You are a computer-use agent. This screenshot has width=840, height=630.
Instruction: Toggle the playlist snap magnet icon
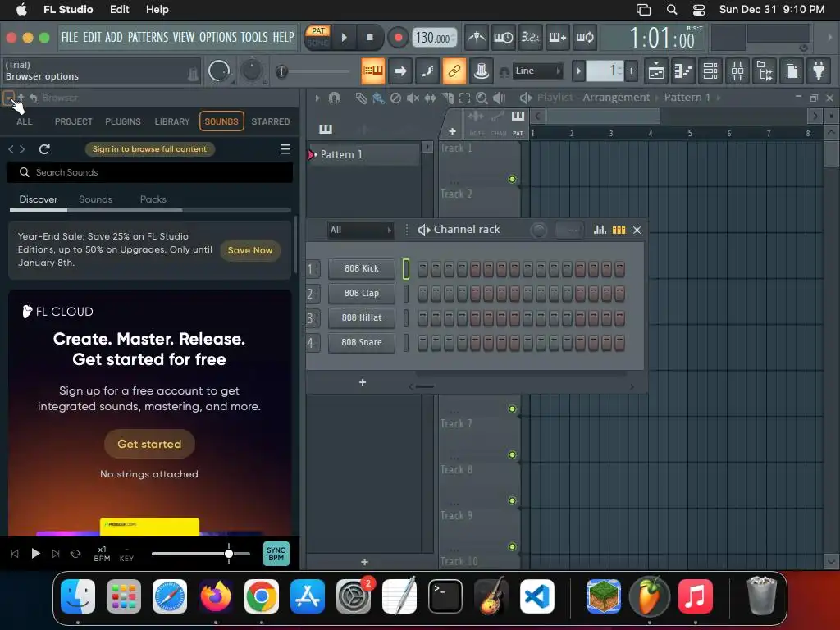pyautogui.click(x=335, y=98)
